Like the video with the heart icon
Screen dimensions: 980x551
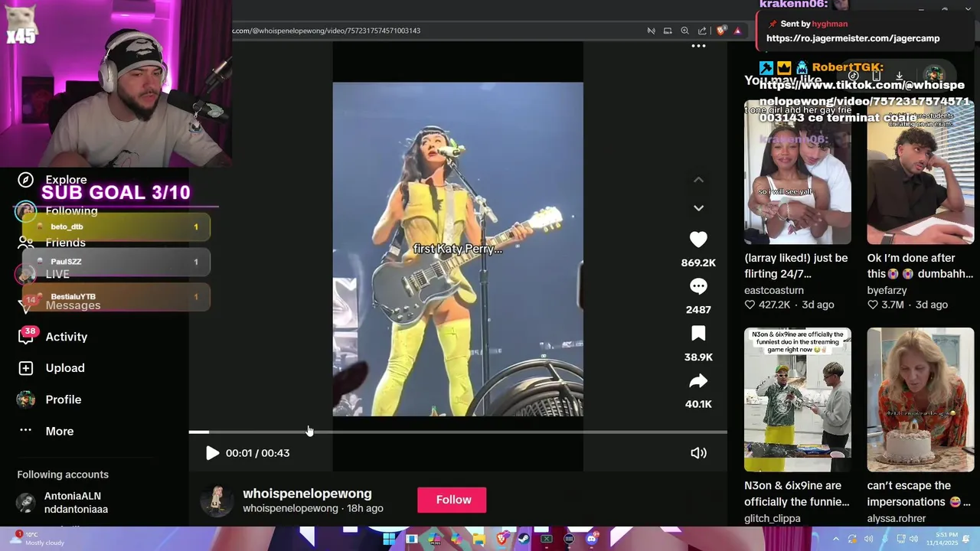[698, 240]
